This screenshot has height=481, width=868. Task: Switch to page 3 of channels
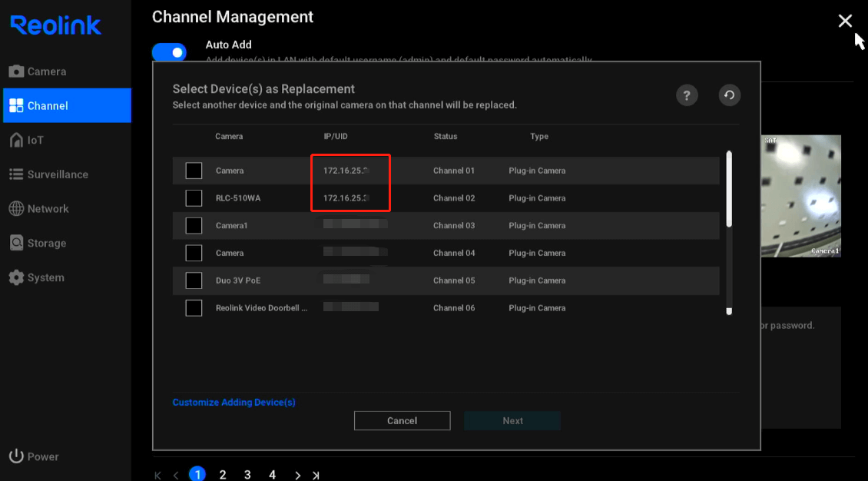click(x=247, y=475)
